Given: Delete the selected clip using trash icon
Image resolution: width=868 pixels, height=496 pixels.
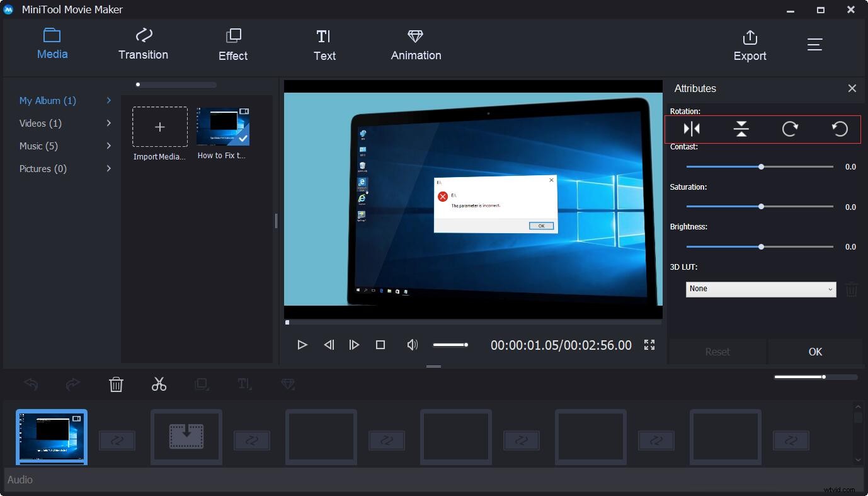Looking at the screenshot, I should tap(116, 384).
